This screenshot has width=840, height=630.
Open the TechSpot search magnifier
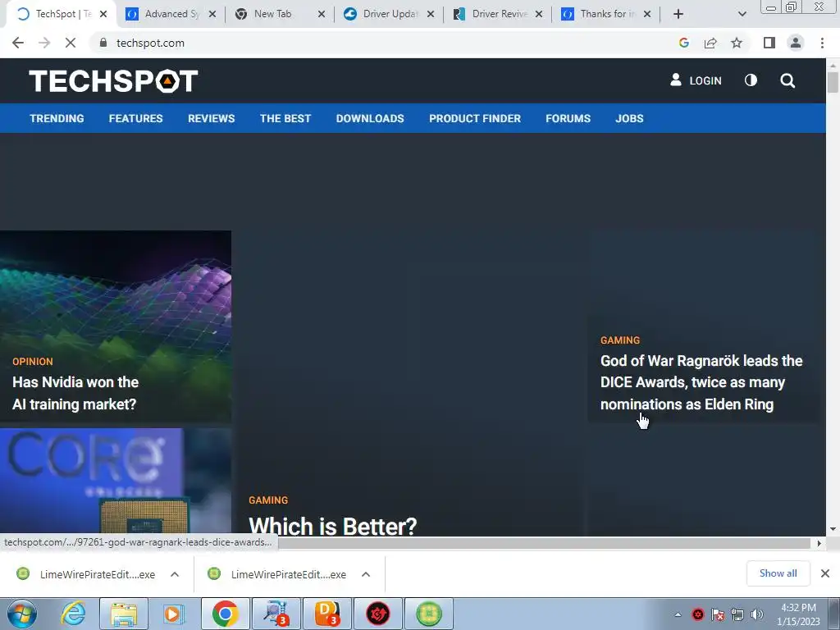[787, 80]
